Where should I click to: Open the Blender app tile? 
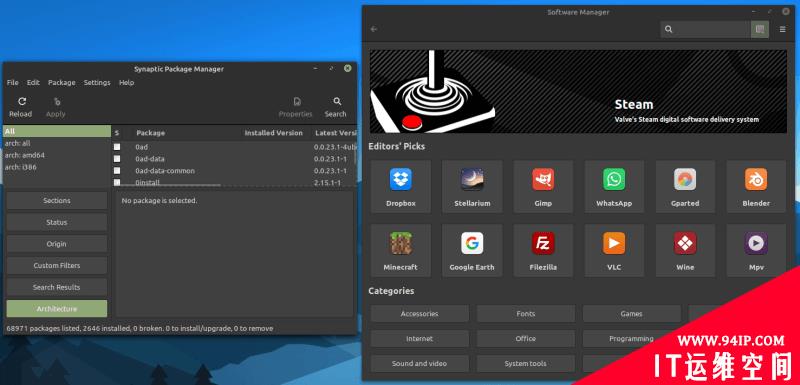coord(756,186)
